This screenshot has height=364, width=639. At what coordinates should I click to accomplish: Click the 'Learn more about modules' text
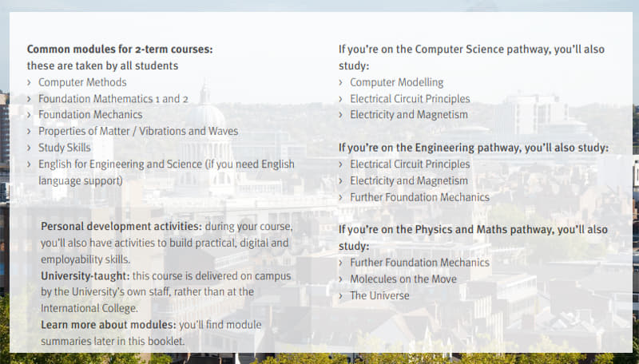coord(107,325)
